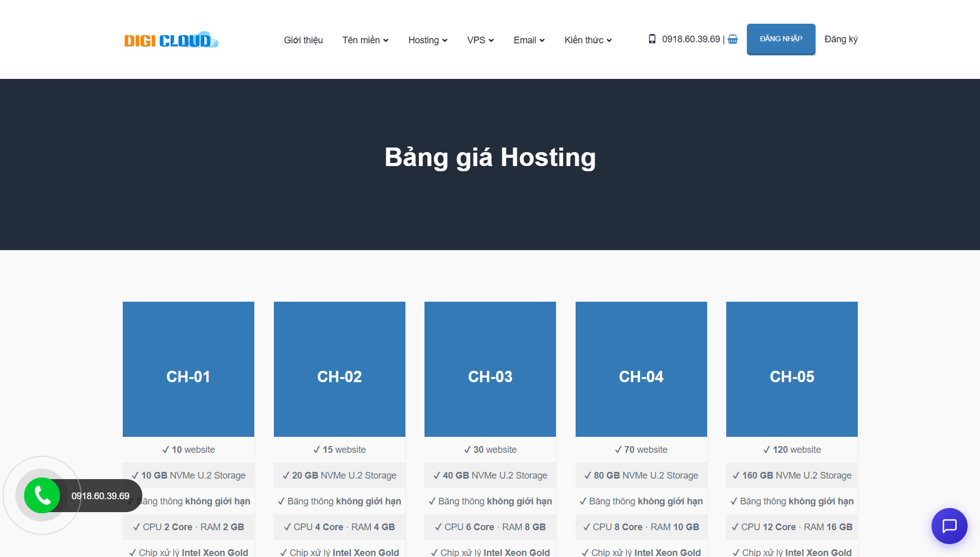Select the CH-03 plan card

(x=490, y=369)
